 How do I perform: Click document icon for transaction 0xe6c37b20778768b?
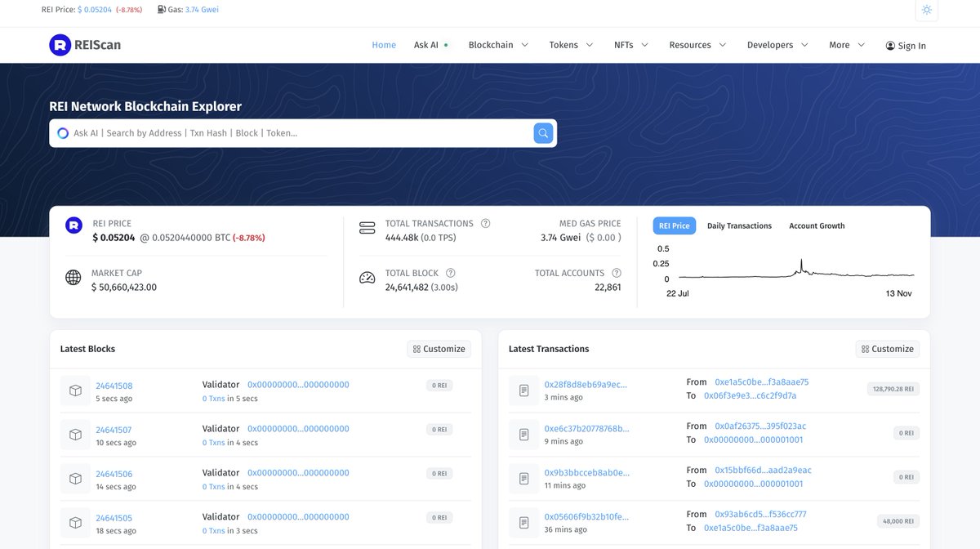523,435
